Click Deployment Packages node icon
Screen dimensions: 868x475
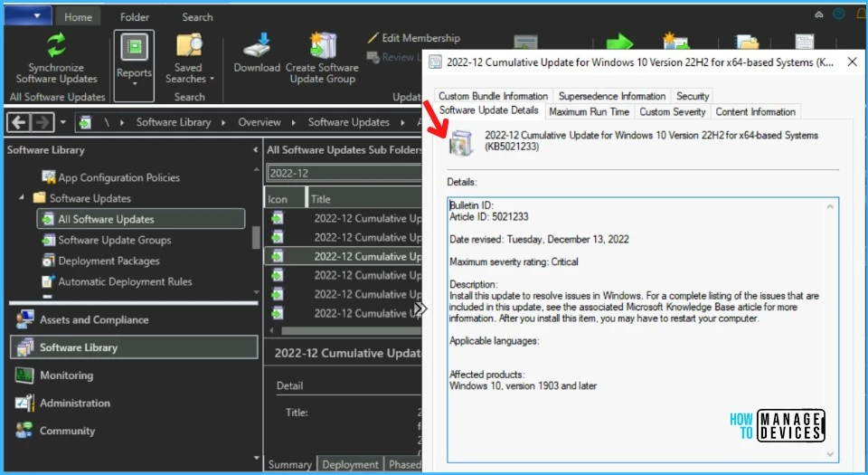(x=49, y=261)
